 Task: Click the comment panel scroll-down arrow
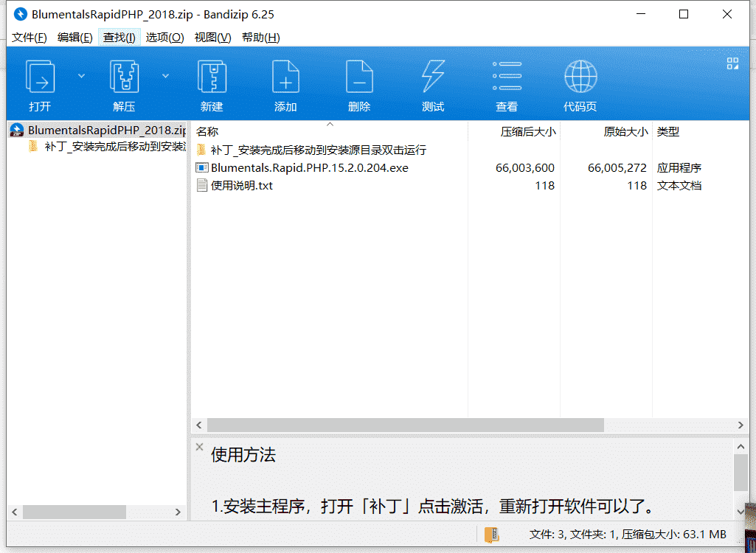(x=741, y=512)
